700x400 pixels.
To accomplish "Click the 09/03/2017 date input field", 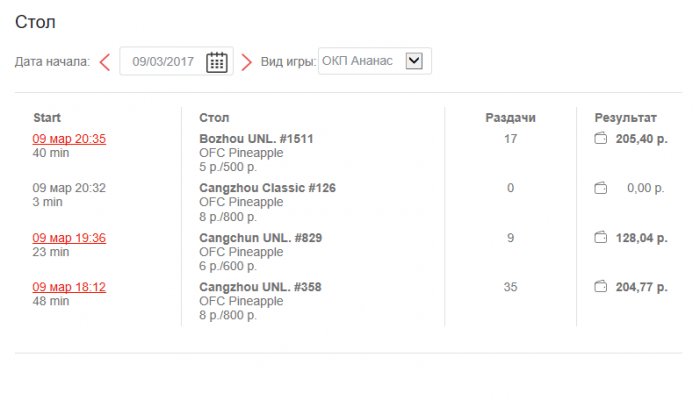I will 163,62.
